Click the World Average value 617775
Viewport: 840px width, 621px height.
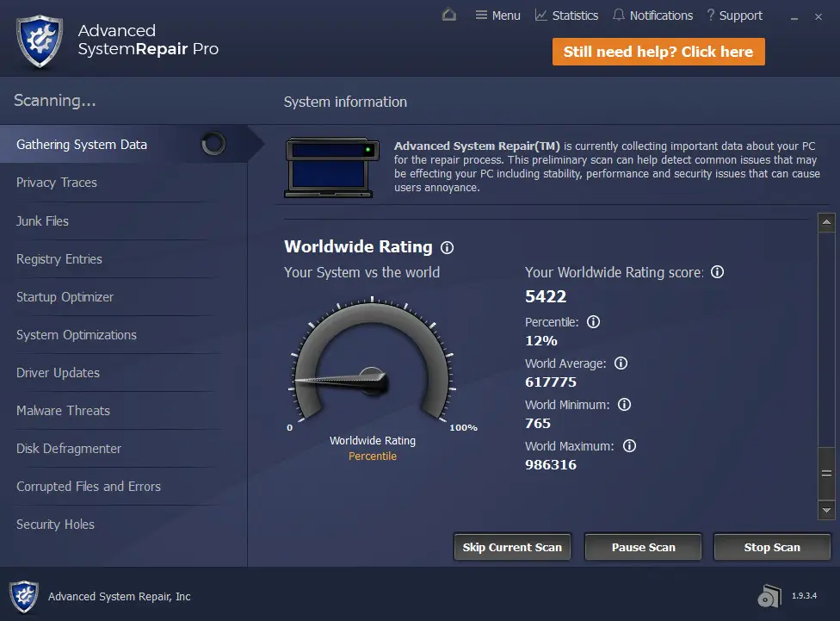(x=551, y=382)
